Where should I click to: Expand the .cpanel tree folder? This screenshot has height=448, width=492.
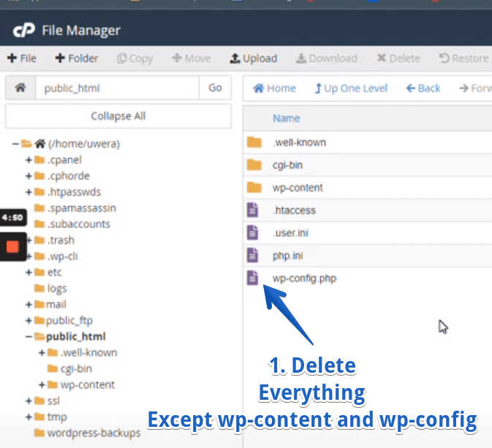pyautogui.click(x=29, y=160)
